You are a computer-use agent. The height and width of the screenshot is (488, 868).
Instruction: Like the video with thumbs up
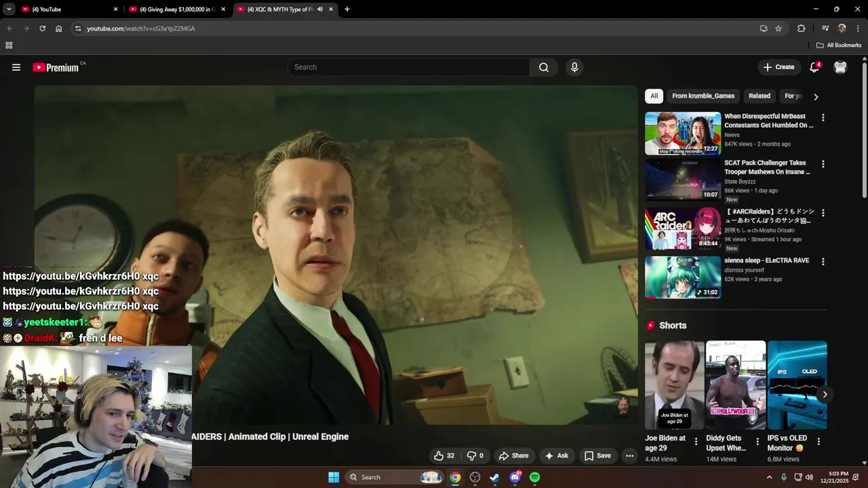tap(444, 455)
